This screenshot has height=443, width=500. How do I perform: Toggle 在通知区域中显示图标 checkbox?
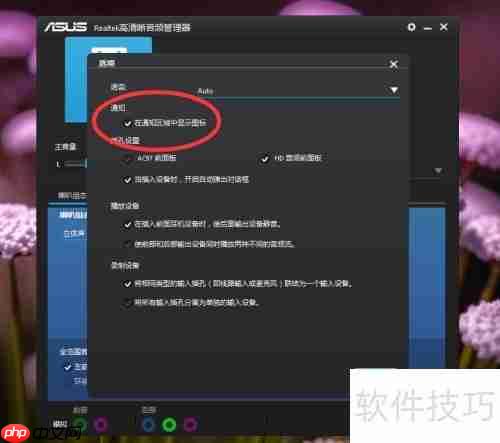pyautogui.click(x=127, y=123)
